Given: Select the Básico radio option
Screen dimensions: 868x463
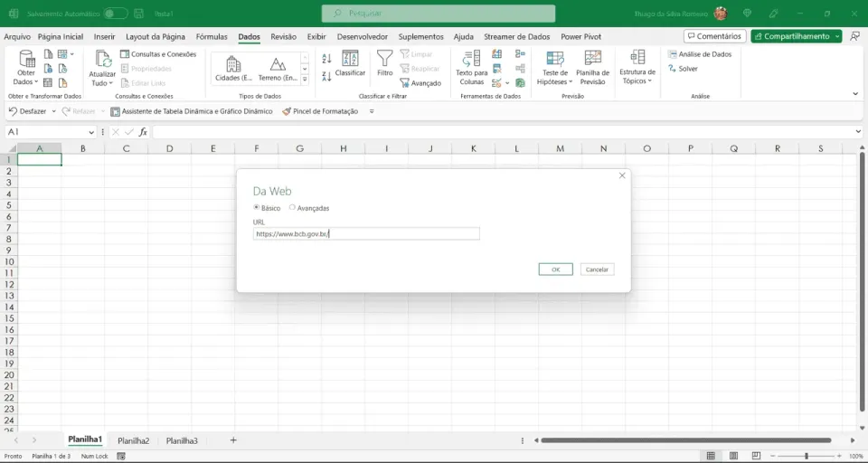Looking at the screenshot, I should coord(256,208).
